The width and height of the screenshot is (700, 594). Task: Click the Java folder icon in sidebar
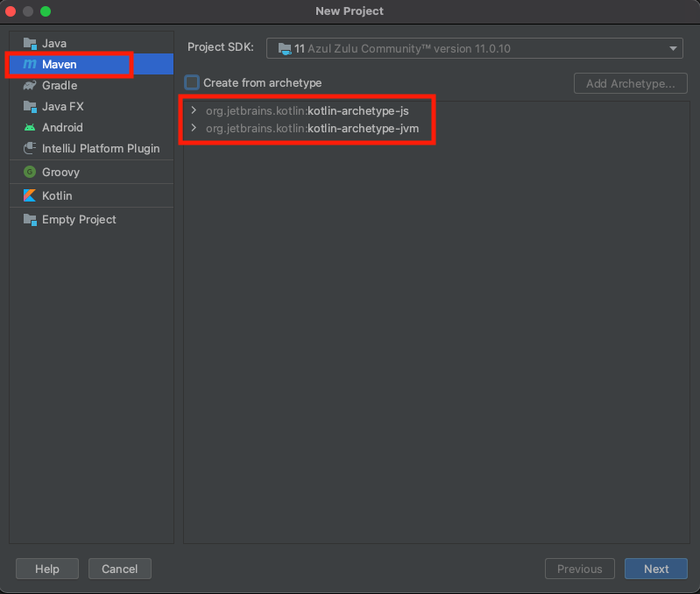pos(30,43)
